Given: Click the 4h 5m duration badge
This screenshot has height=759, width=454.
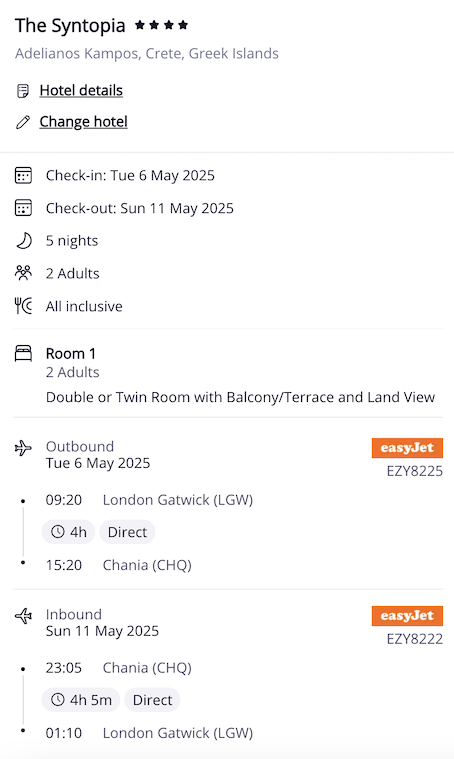Looking at the screenshot, I should click(81, 700).
